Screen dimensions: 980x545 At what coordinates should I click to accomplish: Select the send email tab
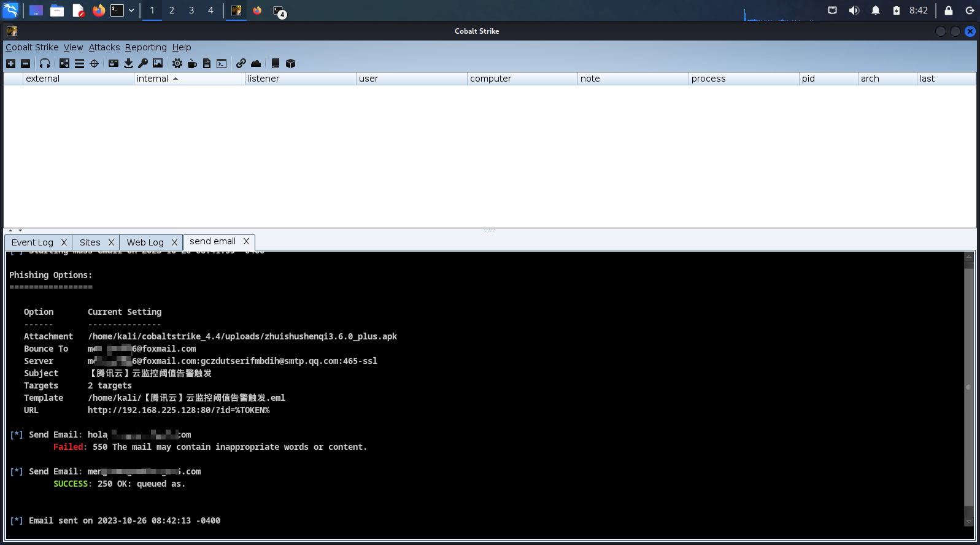click(212, 241)
